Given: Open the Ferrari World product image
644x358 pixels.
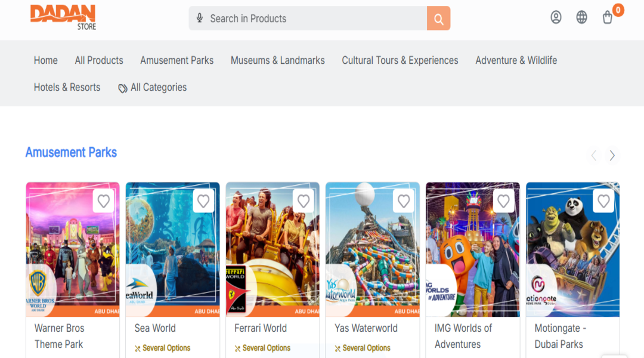Looking at the screenshot, I should tap(273, 249).
